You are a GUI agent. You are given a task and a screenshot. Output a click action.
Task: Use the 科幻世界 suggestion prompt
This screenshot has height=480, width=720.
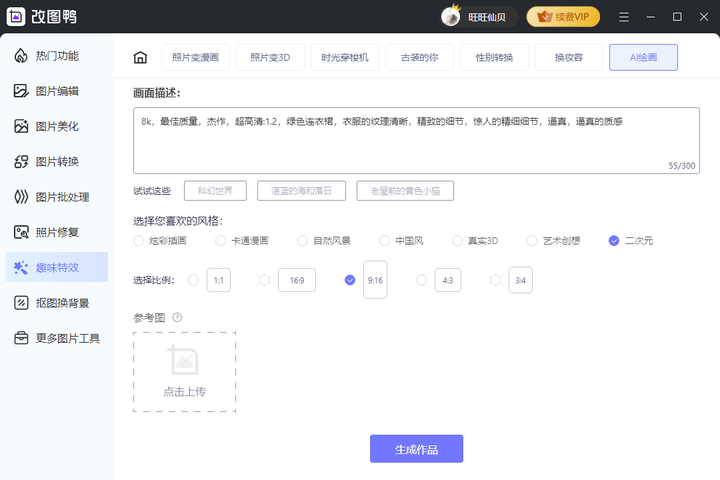coord(215,191)
